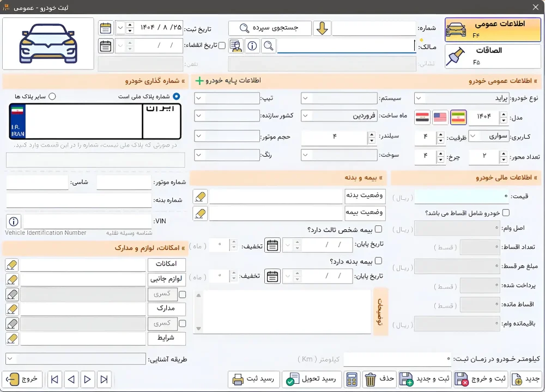
Task: Enable the تاریخ انقضاء checkbox
Action: (x=222, y=46)
